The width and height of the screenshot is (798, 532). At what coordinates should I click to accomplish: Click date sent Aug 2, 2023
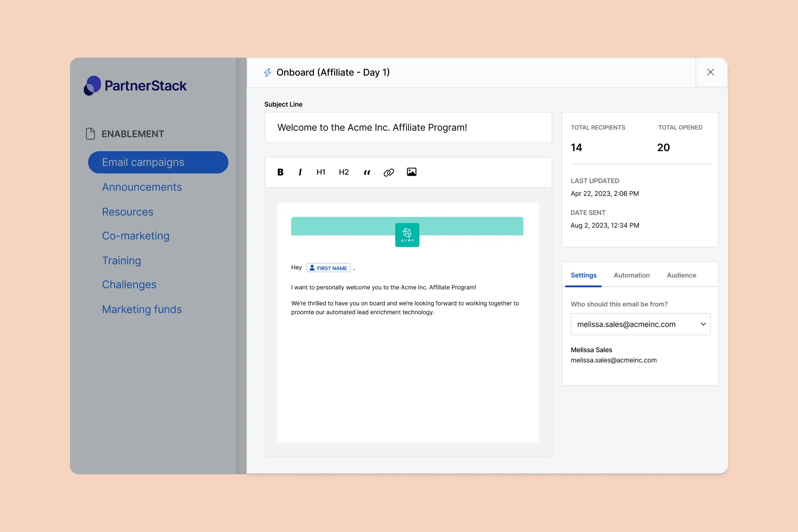pos(605,226)
